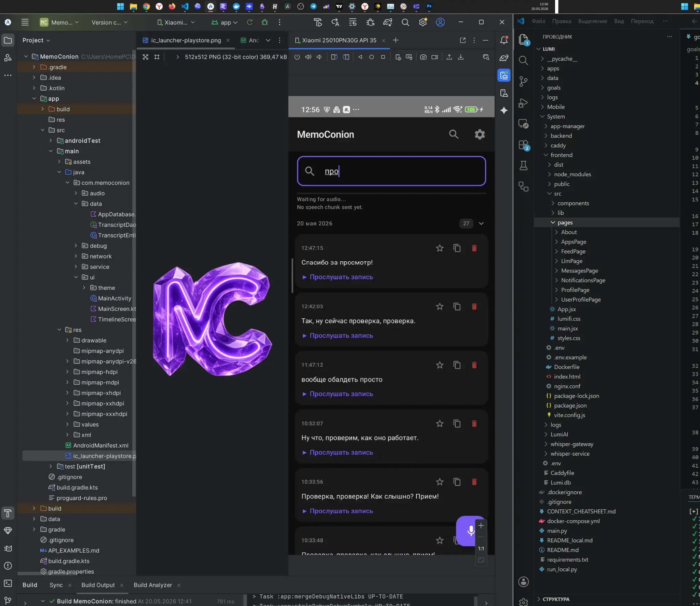The height and width of the screenshot is (606, 700).
Task: Open Google Chrome from the taskbar
Action: [x=146, y=6]
